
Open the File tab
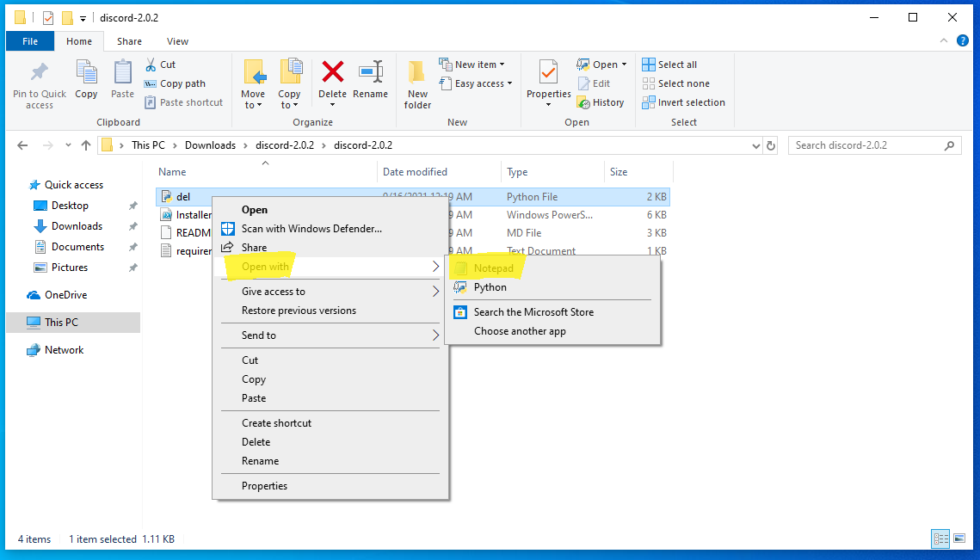coord(30,41)
